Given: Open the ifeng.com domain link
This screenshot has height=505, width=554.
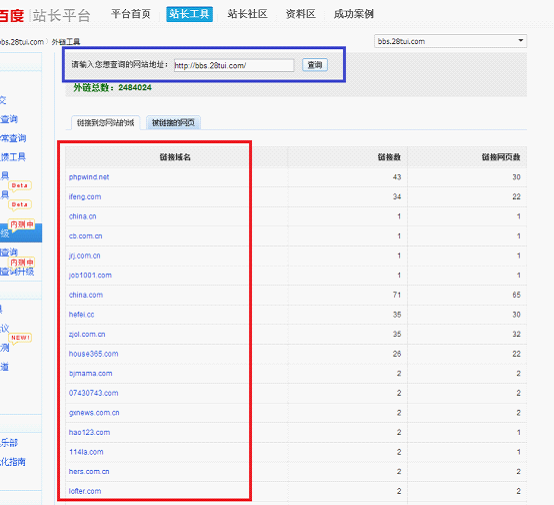Looking at the screenshot, I should (x=85, y=197).
